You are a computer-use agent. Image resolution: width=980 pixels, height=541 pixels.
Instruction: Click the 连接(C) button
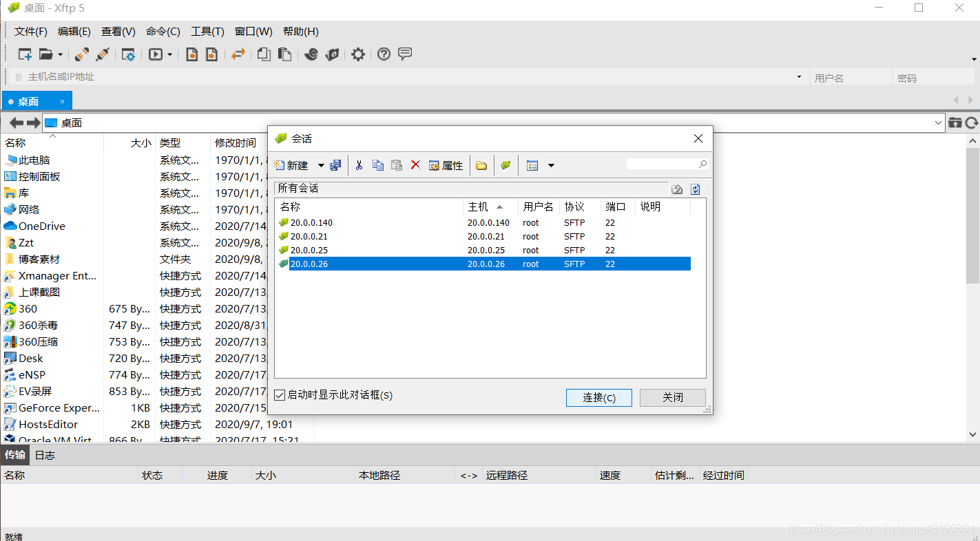[x=598, y=397]
